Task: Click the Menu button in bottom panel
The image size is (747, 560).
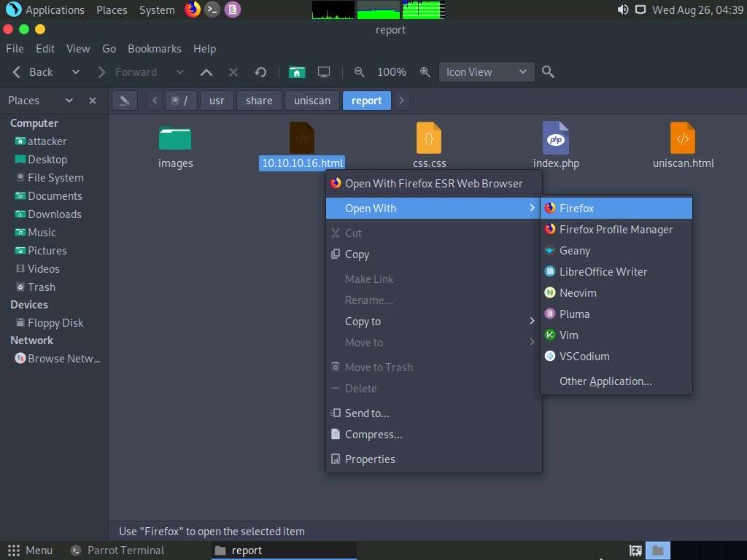Action: [29, 551]
